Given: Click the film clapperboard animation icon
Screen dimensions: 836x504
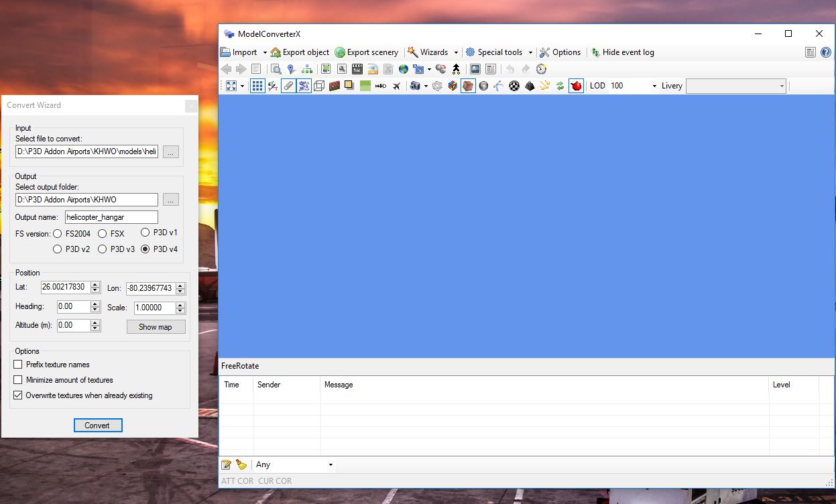Looking at the screenshot, I should coord(357,69).
